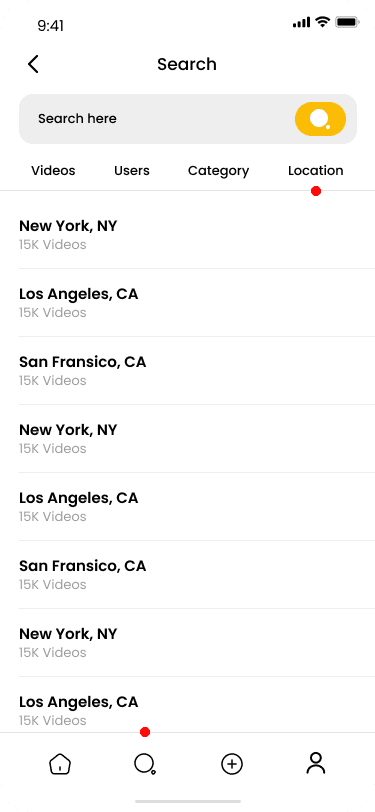
Task: Open the Profile icon in bottom bar
Action: coord(315,763)
